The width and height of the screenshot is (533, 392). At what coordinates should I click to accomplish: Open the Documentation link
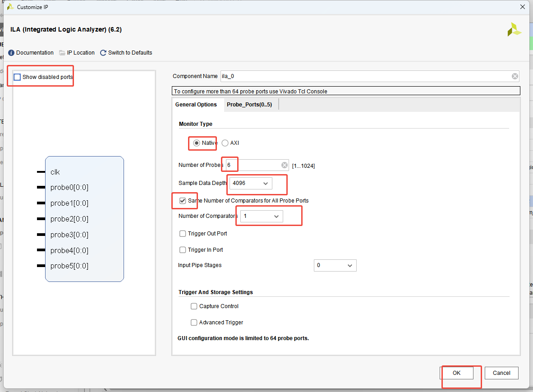click(x=35, y=53)
